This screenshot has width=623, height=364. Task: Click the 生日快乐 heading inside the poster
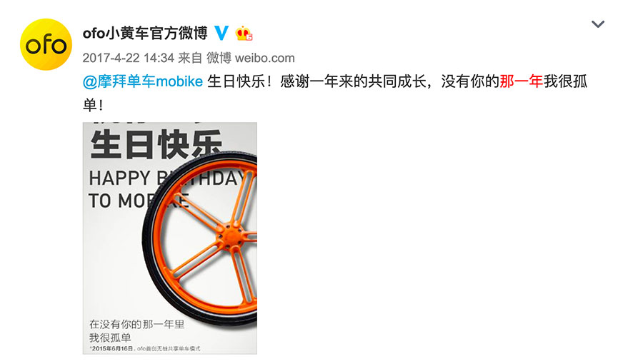(x=156, y=144)
